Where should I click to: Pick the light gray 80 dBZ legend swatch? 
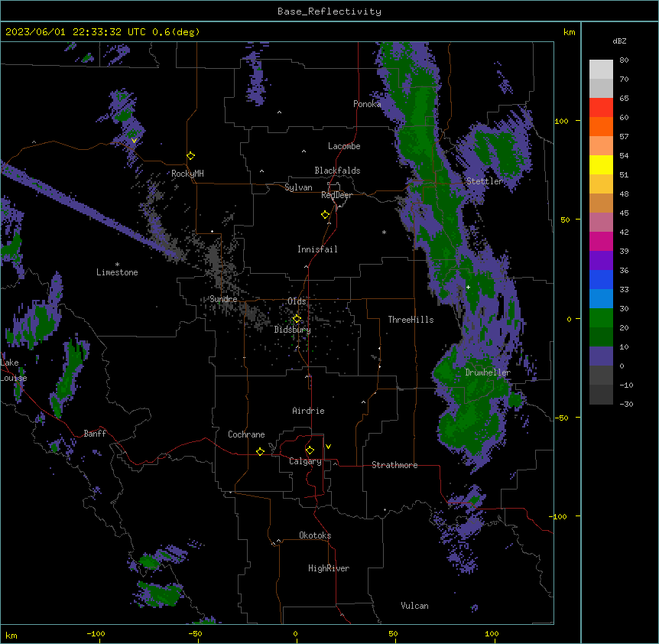click(x=601, y=70)
